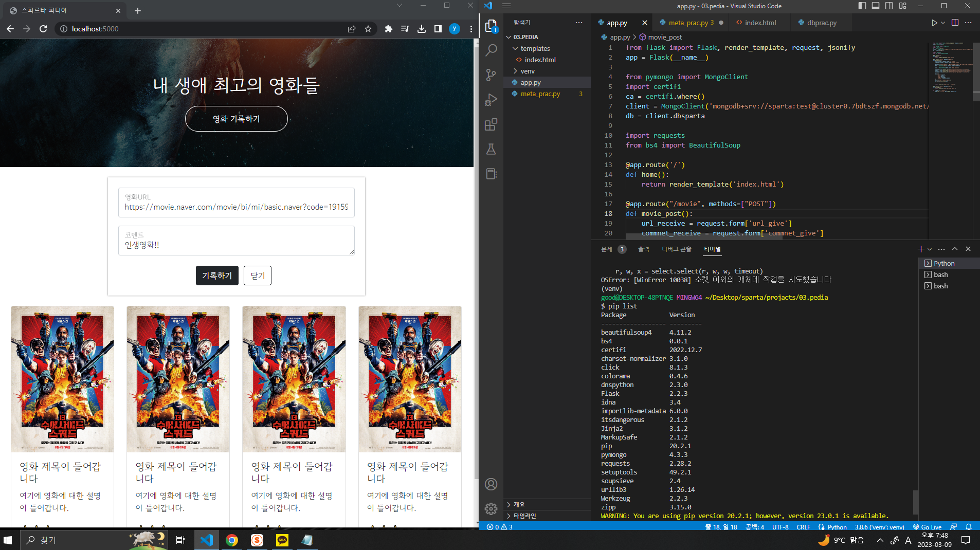The width and height of the screenshot is (980, 550).
Task: Open editor More Actions ellipsis
Action: (x=968, y=23)
